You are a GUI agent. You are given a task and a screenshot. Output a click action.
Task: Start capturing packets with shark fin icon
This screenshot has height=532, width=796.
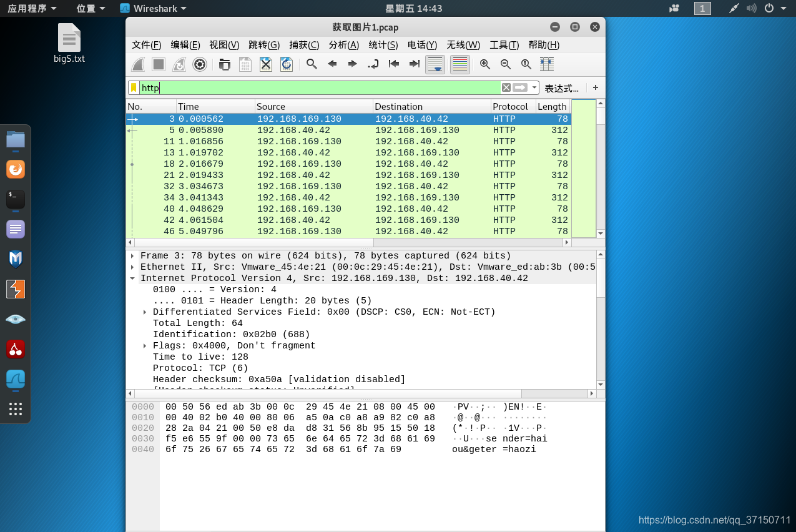(x=139, y=64)
